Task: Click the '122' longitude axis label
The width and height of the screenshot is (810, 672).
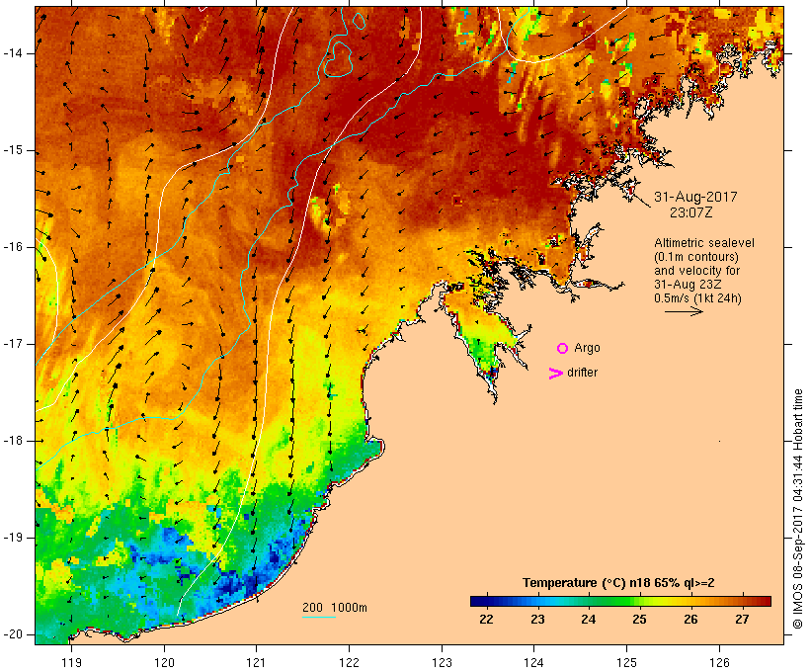Action: 349,663
